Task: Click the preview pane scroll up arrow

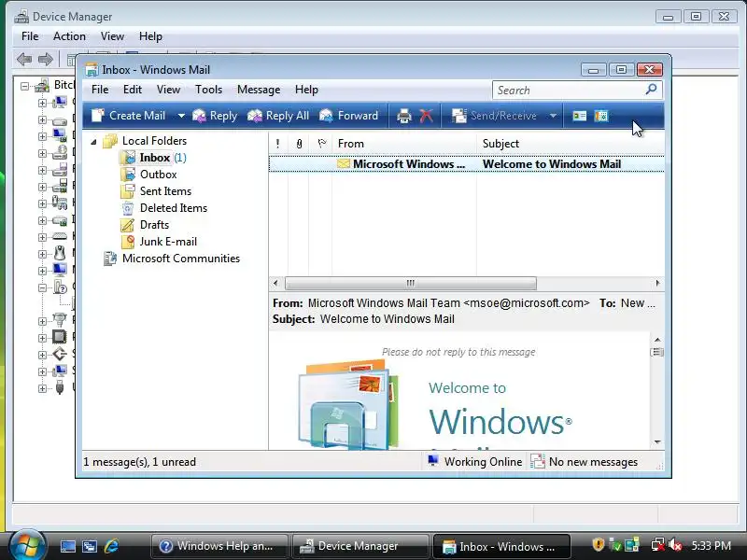Action: [657, 340]
